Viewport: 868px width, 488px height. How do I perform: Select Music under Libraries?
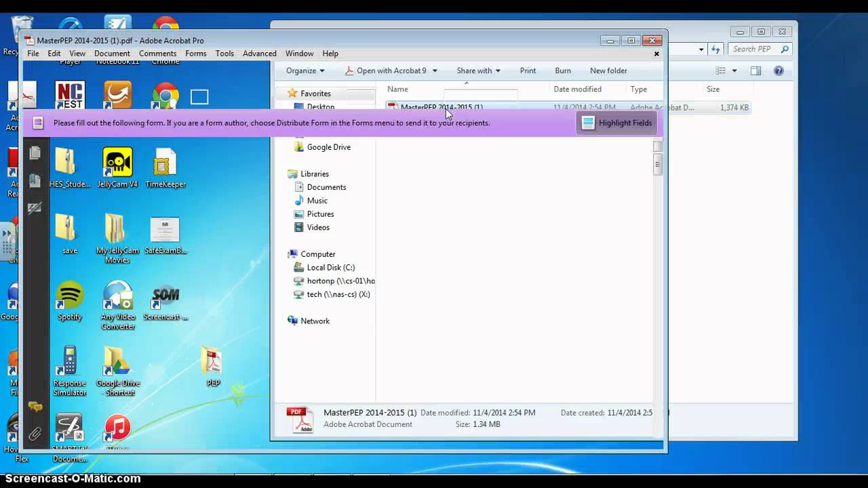[317, 201]
